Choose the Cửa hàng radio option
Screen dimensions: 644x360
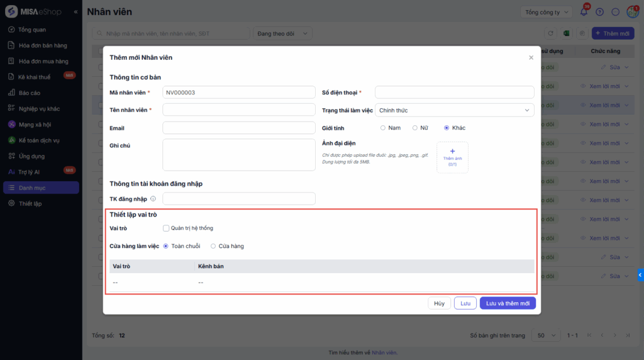pyautogui.click(x=213, y=246)
